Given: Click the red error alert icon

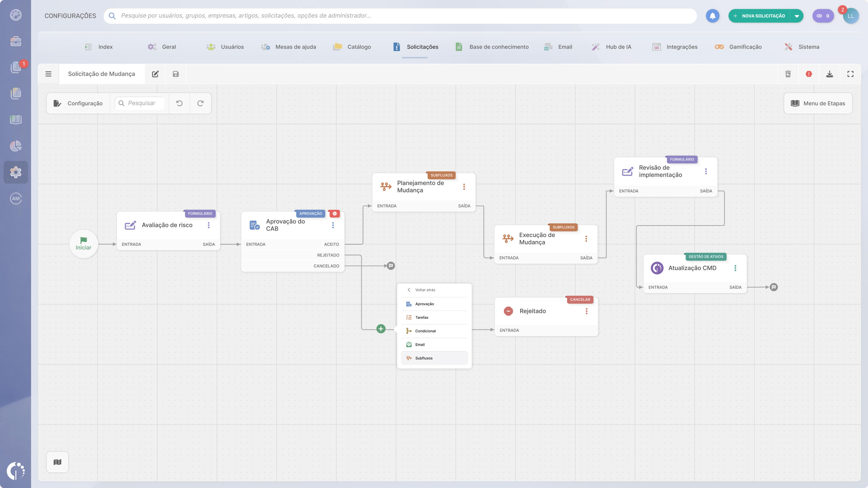Looking at the screenshot, I should tap(809, 74).
